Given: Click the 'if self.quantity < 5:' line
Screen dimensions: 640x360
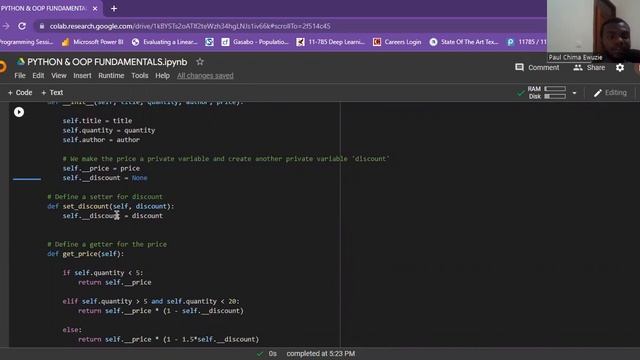Looking at the screenshot, I should tap(103, 273).
